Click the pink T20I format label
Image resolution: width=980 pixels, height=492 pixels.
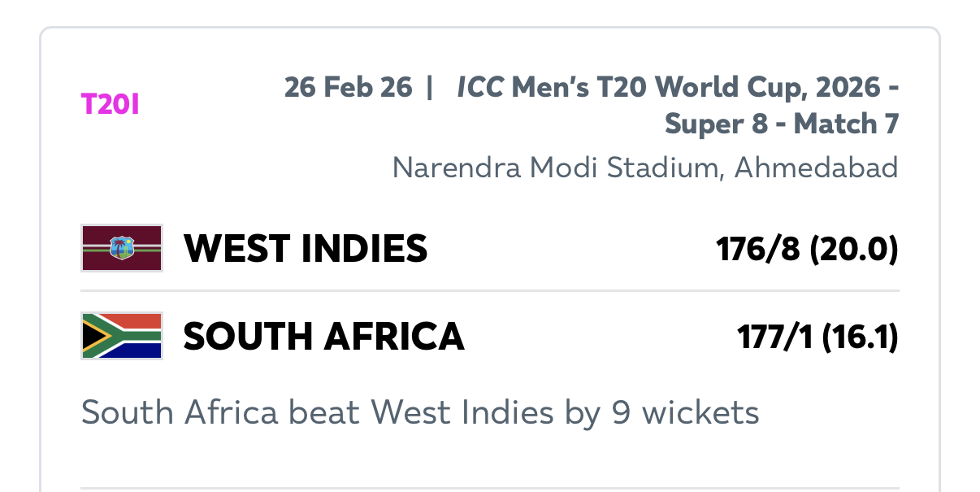click(111, 104)
